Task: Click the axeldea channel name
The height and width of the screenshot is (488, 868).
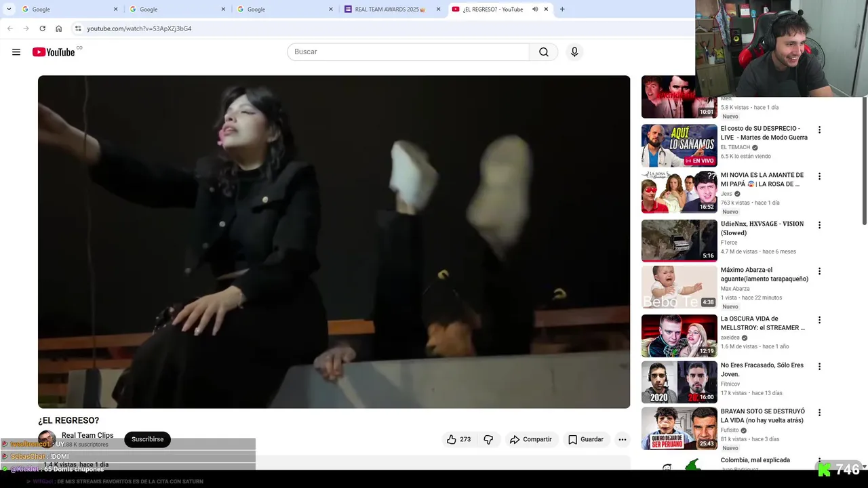Action: (730, 338)
